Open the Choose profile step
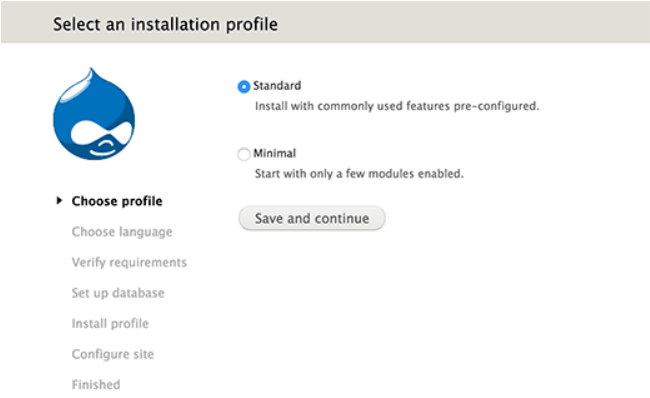The height and width of the screenshot is (398, 650). tap(117, 201)
